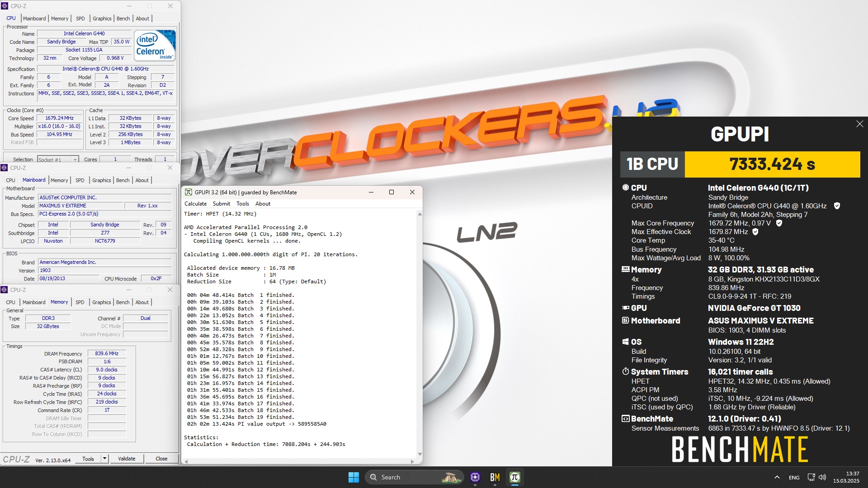This screenshot has height=488, width=868.
Task: Click the CPU chip icon in BenchMate panel
Action: tap(625, 188)
